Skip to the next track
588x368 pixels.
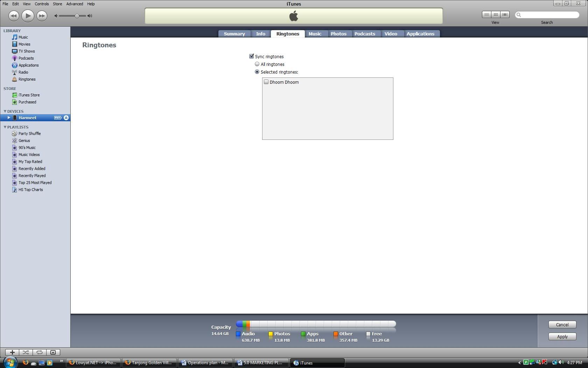click(x=42, y=16)
